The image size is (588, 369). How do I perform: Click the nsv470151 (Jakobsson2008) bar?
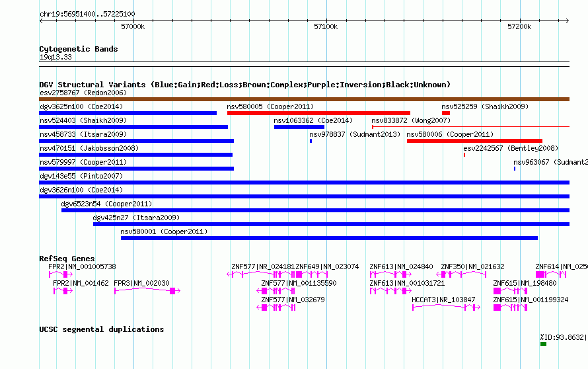coord(135,155)
